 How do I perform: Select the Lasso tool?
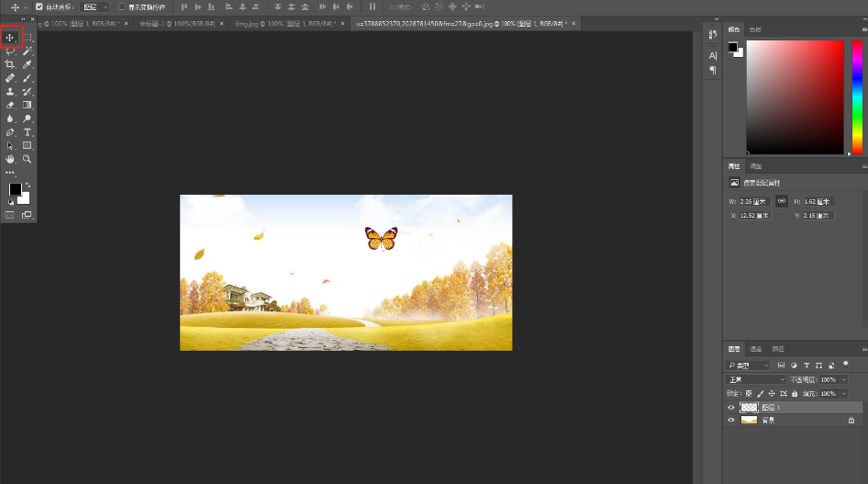pyautogui.click(x=10, y=51)
